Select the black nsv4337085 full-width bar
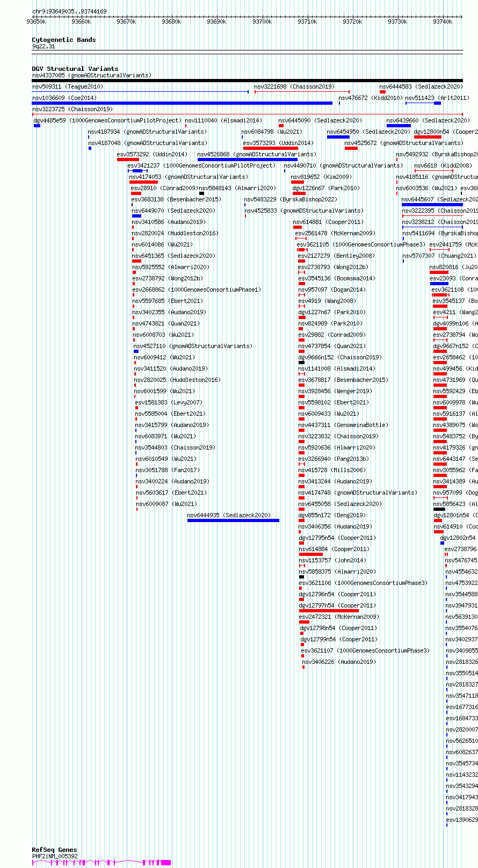This screenshot has height=868, width=478. point(247,81)
